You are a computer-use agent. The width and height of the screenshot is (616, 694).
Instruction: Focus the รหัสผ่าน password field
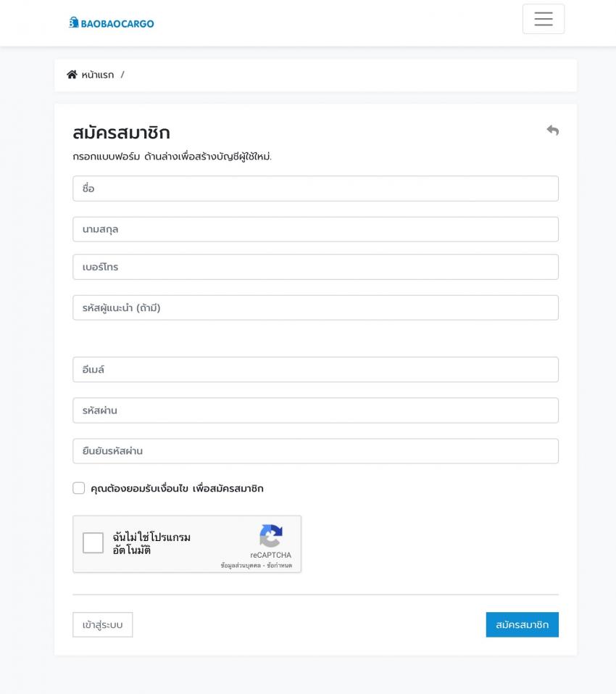(x=316, y=410)
